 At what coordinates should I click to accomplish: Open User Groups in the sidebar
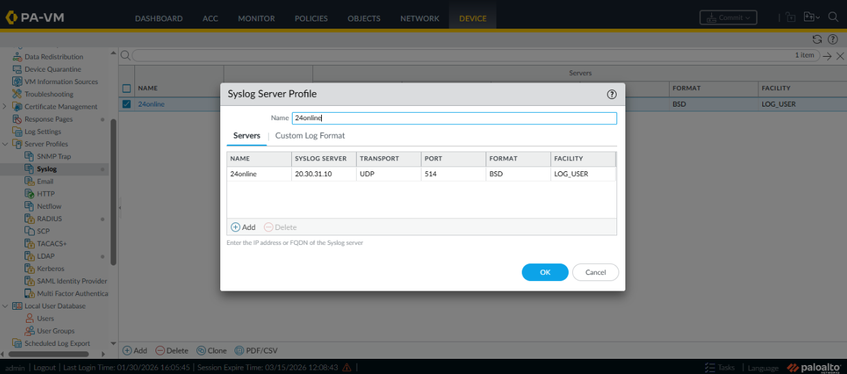(x=56, y=331)
